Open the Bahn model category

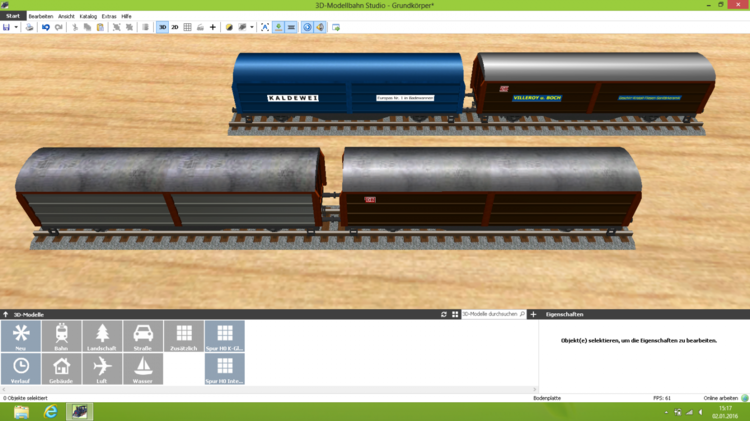point(61,336)
